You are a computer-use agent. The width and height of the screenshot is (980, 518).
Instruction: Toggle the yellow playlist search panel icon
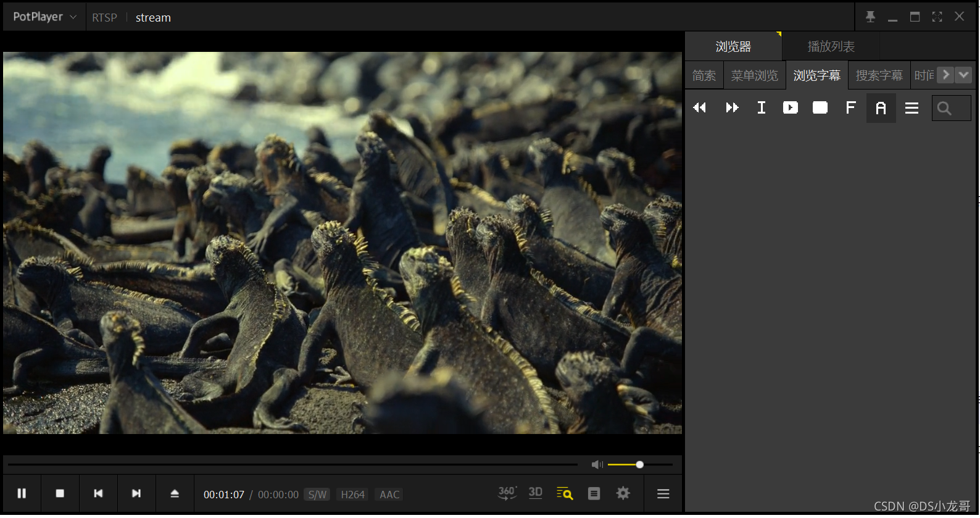[x=565, y=493]
